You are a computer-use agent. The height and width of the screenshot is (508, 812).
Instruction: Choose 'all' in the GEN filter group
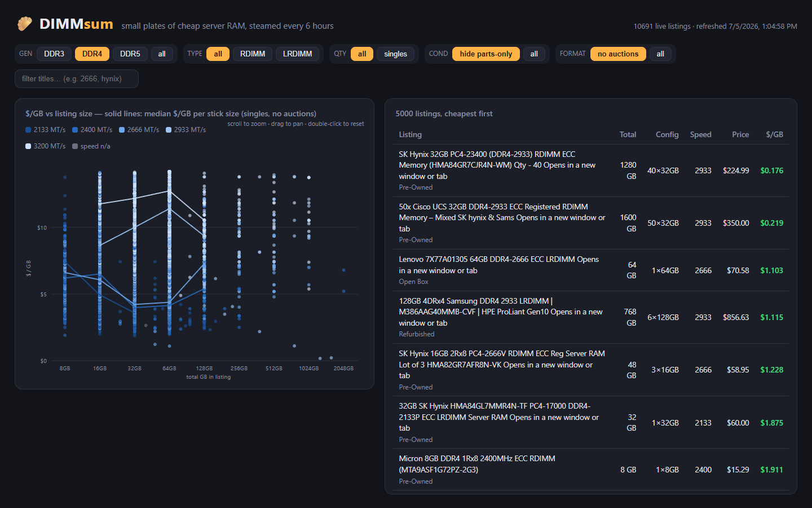pos(162,54)
